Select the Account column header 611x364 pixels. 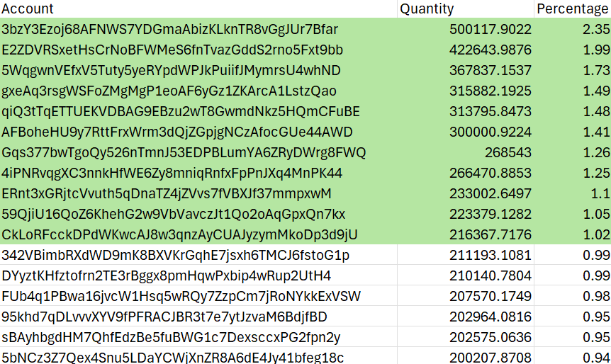198,8
